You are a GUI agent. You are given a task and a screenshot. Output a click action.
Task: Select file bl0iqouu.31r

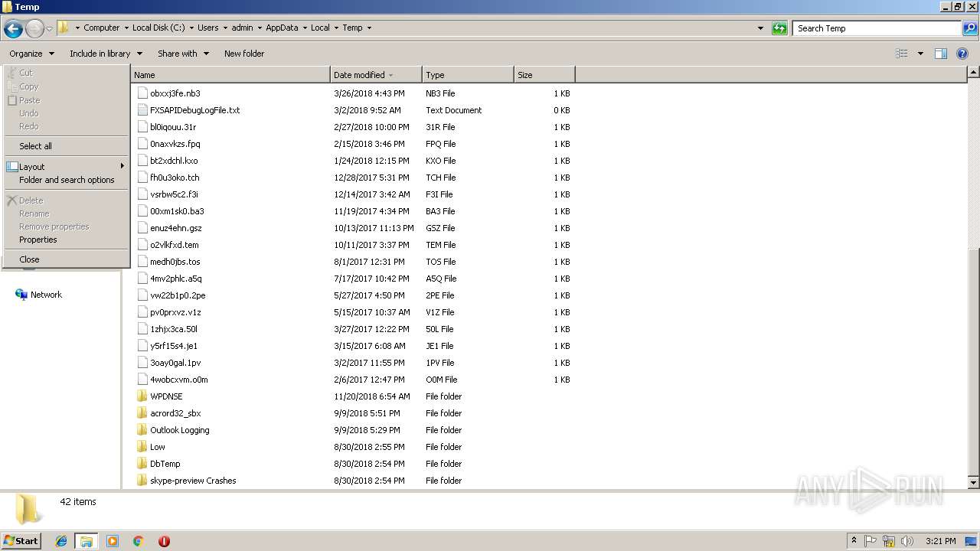[173, 127]
